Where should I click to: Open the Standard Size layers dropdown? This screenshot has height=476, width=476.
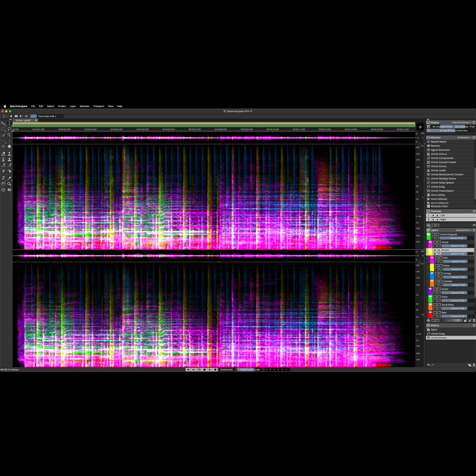tap(463, 230)
